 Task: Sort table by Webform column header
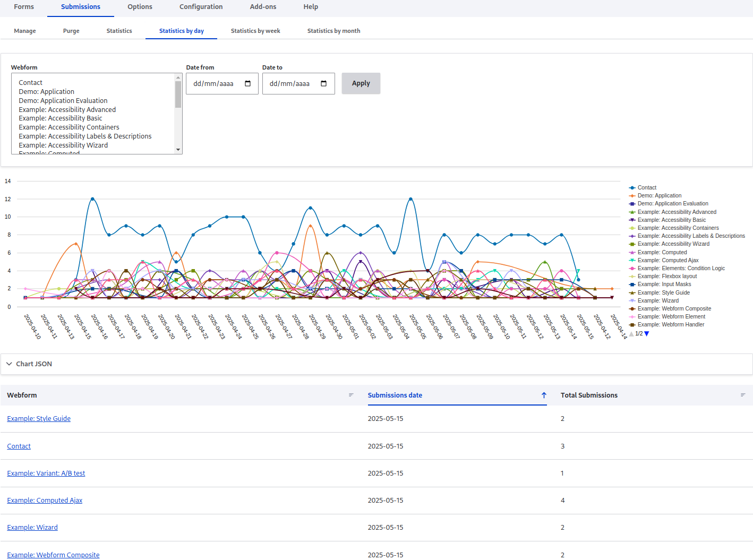(22, 395)
